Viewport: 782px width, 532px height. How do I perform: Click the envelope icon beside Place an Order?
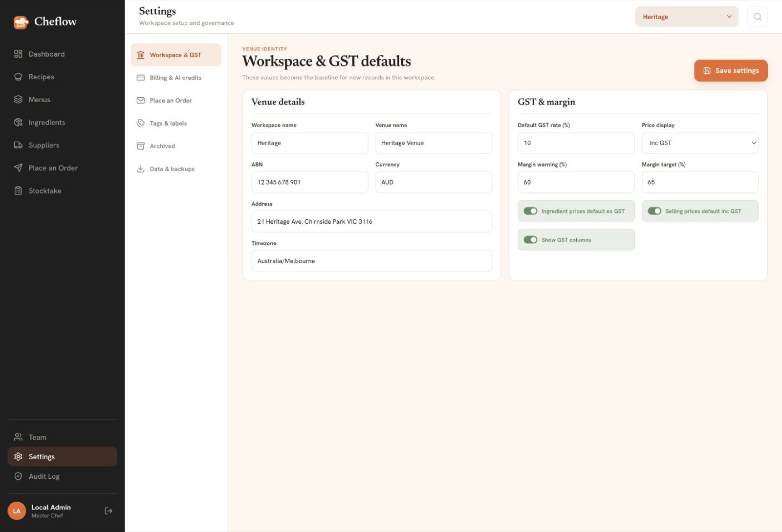pyautogui.click(x=141, y=101)
